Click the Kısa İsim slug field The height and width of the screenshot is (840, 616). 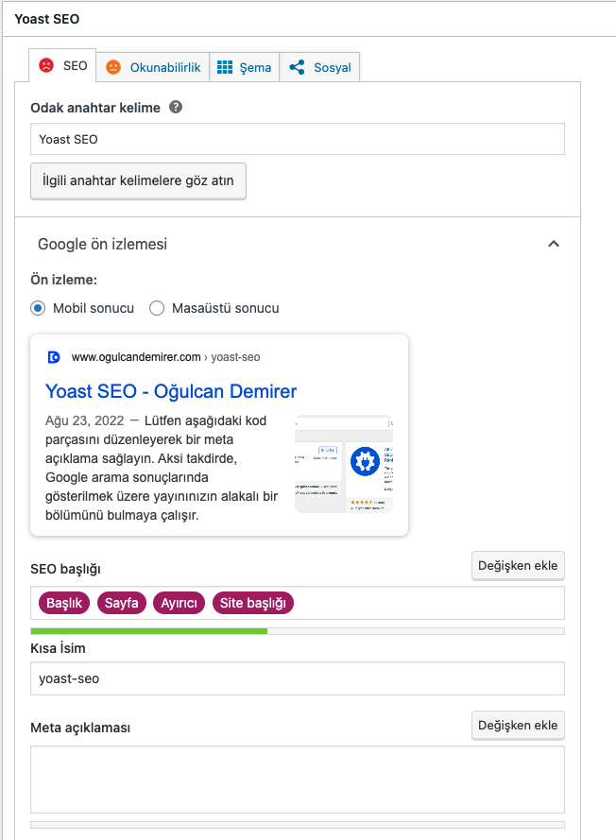pyautogui.click(x=297, y=678)
